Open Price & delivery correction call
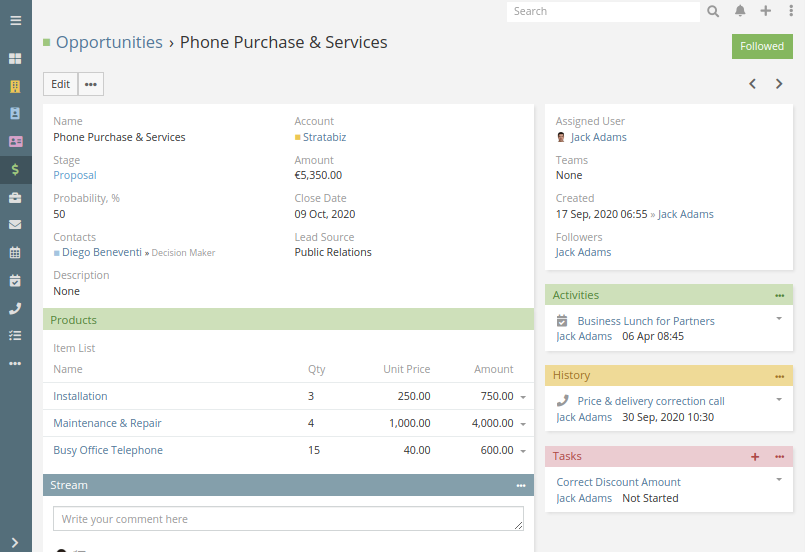The width and height of the screenshot is (805, 552). pyautogui.click(x=651, y=402)
